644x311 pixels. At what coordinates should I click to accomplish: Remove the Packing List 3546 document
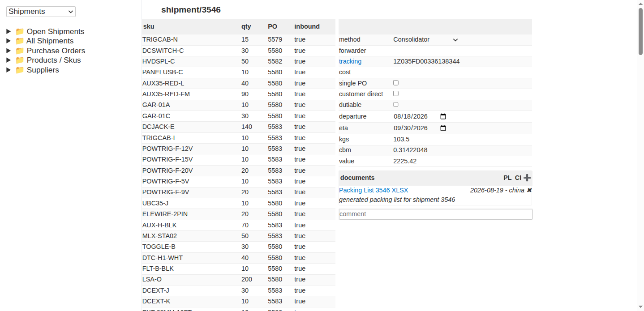click(529, 190)
